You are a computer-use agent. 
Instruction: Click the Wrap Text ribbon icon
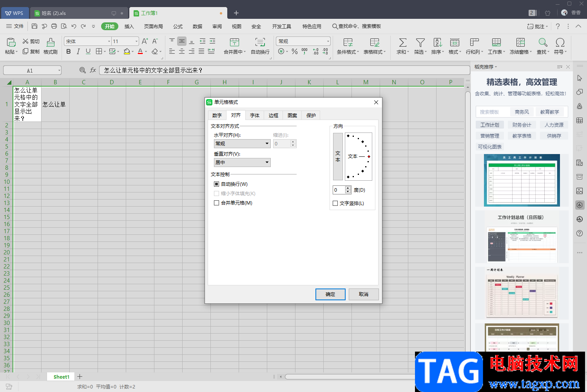[x=260, y=42]
